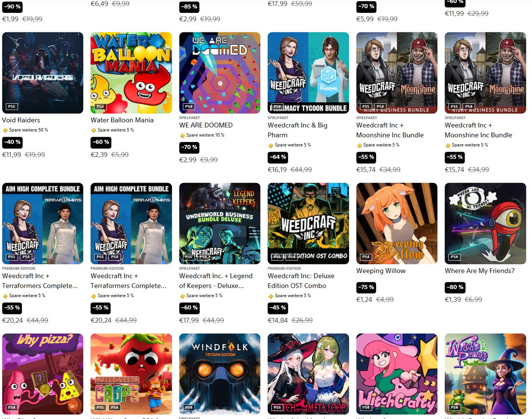Image resolution: width=532 pixels, height=419 pixels.
Task: Click the -80 % badge under Where Are My Friends?
Action: (455, 287)
